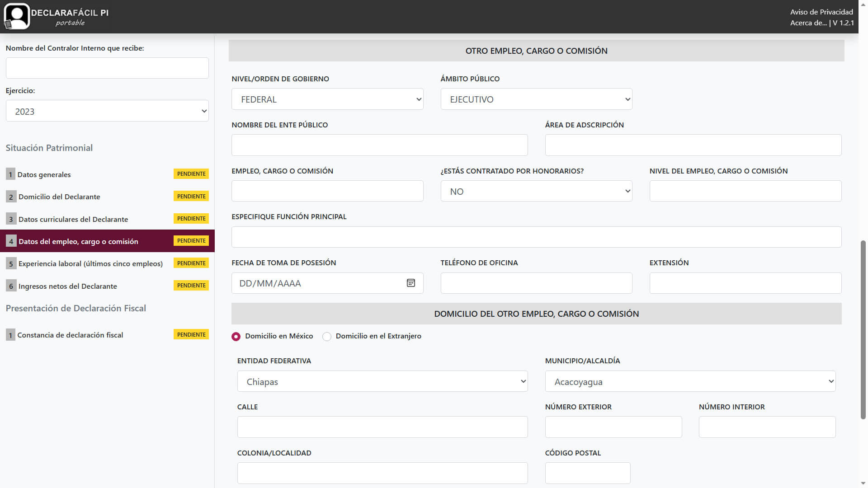The height and width of the screenshot is (488, 868).
Task: Click the Colonia/Localidad field
Action: [382, 473]
